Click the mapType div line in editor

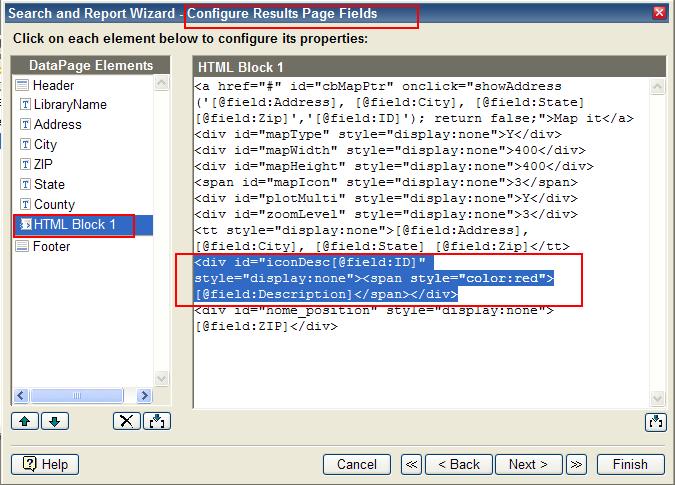click(x=378, y=134)
